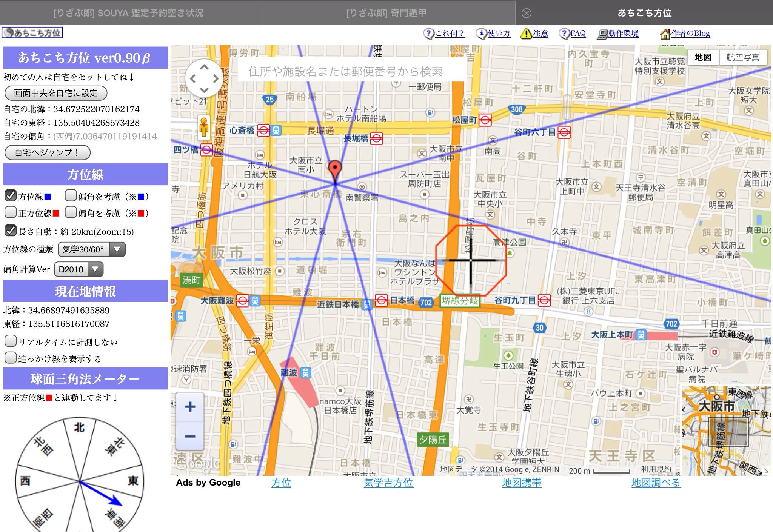The width and height of the screenshot is (773, 532).
Task: Close the あちこち方位 browser tab
Action: tap(526, 13)
